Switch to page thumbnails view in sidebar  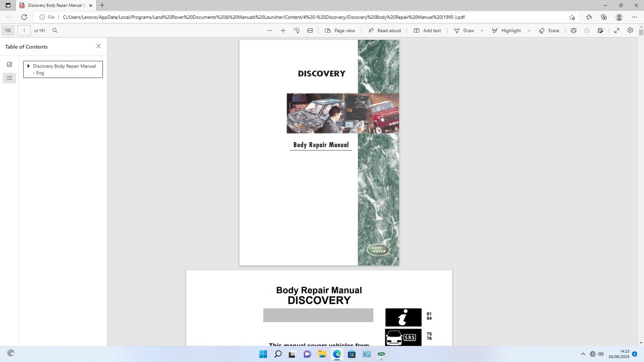(x=9, y=64)
